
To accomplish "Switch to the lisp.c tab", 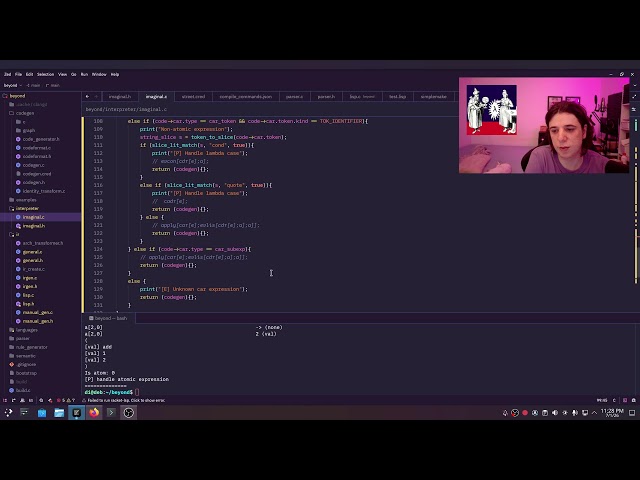I will (x=362, y=97).
